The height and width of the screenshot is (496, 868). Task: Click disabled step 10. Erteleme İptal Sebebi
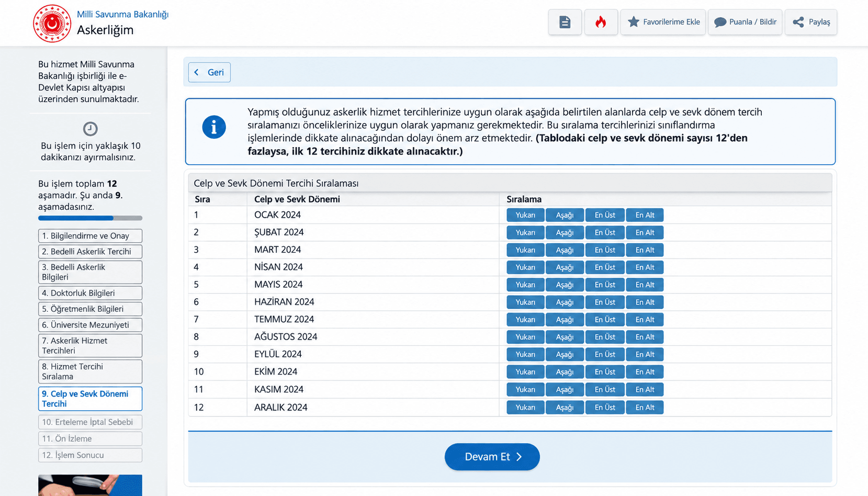[x=90, y=422]
